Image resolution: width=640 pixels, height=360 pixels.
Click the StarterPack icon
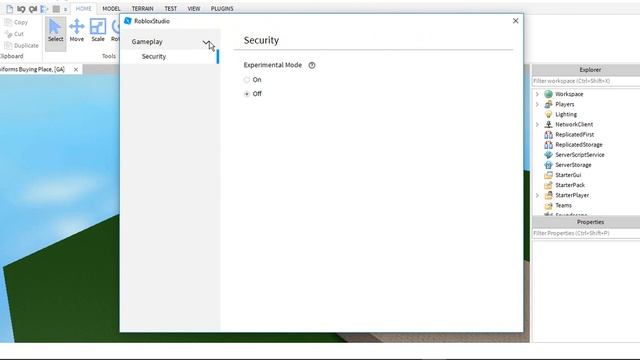point(548,185)
